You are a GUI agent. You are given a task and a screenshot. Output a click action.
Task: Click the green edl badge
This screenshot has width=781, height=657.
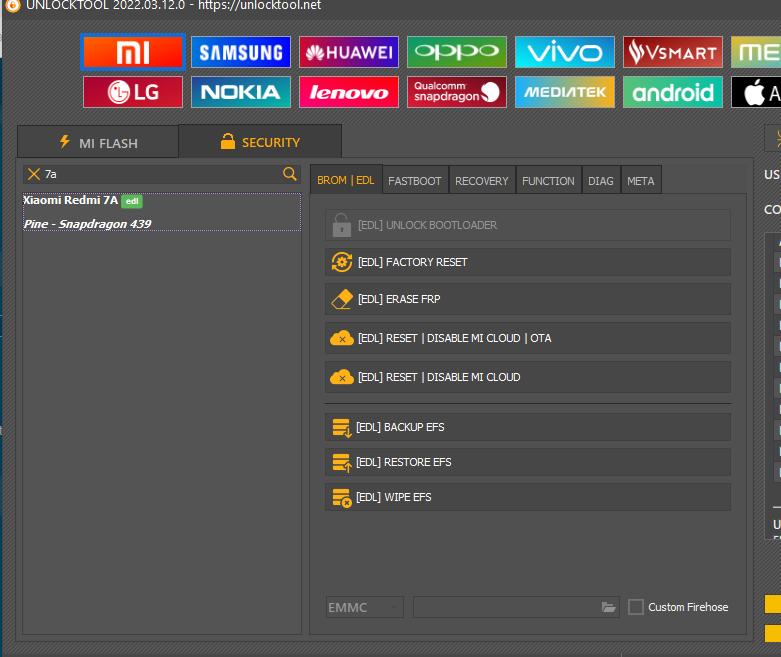click(132, 201)
